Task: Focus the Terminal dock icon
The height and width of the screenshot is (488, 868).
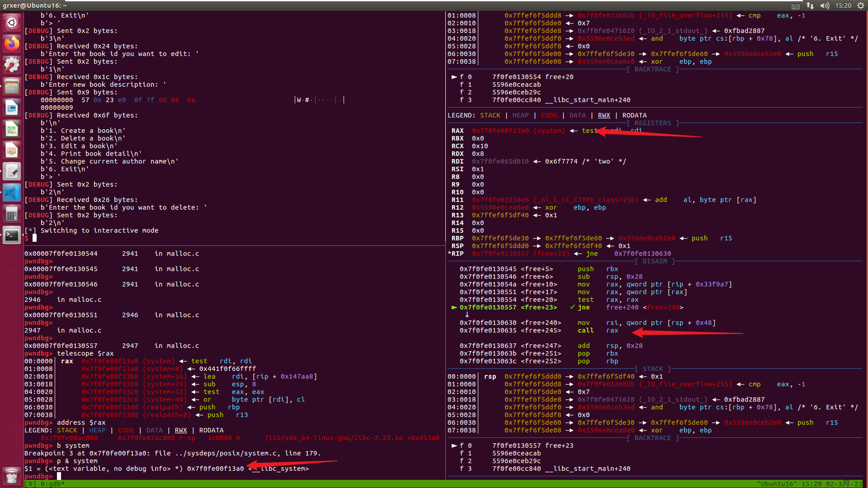Action: [x=12, y=235]
